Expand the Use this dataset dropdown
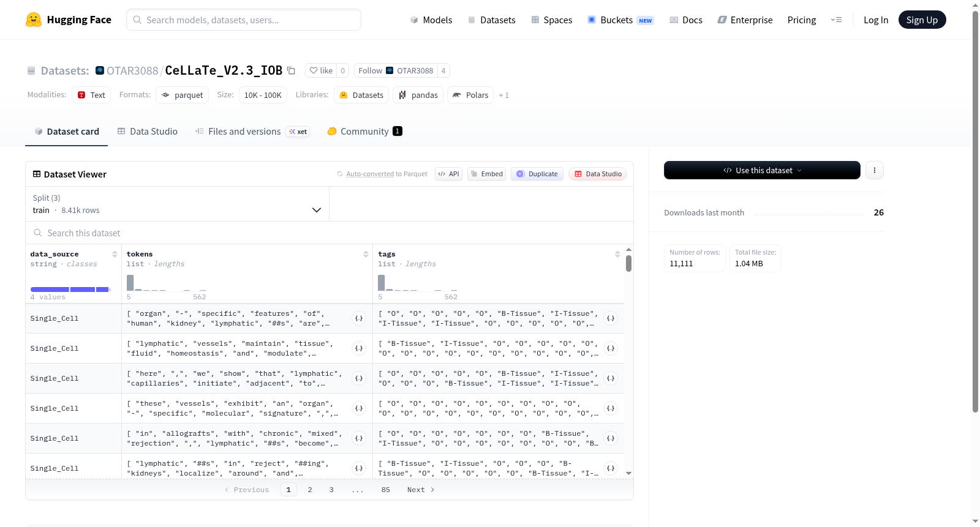980x527 pixels. 762,170
